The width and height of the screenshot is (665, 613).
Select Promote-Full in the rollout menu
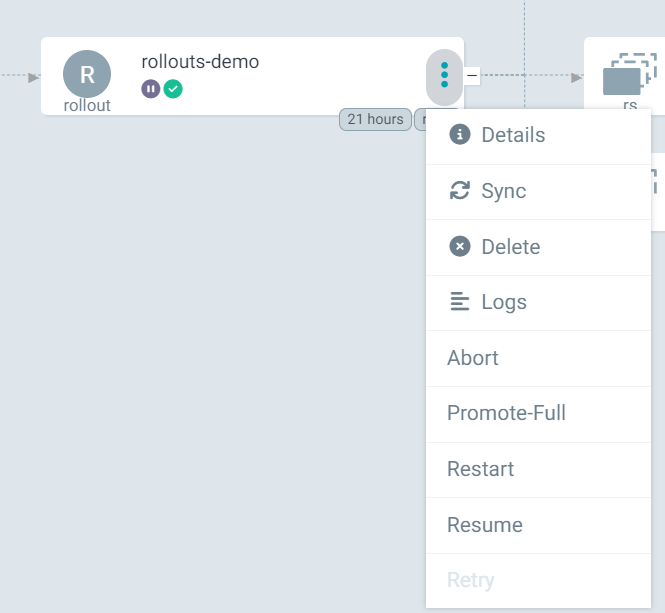506,413
